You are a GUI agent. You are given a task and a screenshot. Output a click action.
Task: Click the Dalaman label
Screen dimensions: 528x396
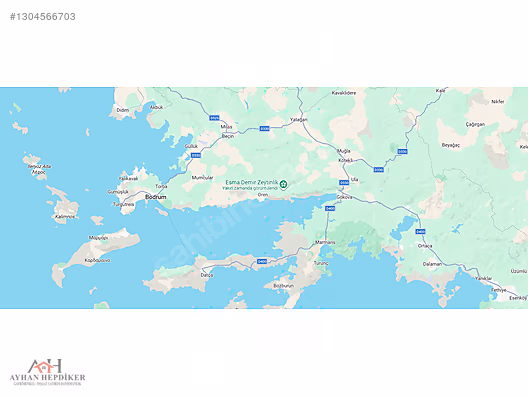(432, 264)
